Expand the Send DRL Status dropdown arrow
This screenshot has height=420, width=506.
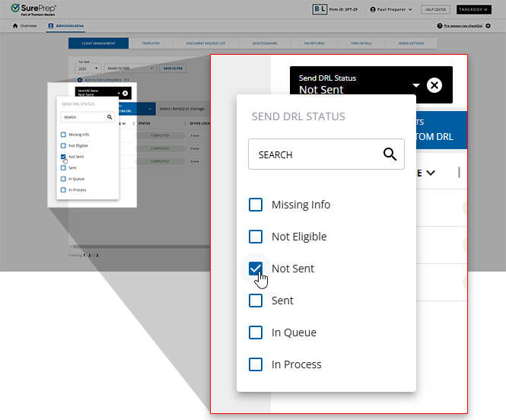click(x=416, y=85)
